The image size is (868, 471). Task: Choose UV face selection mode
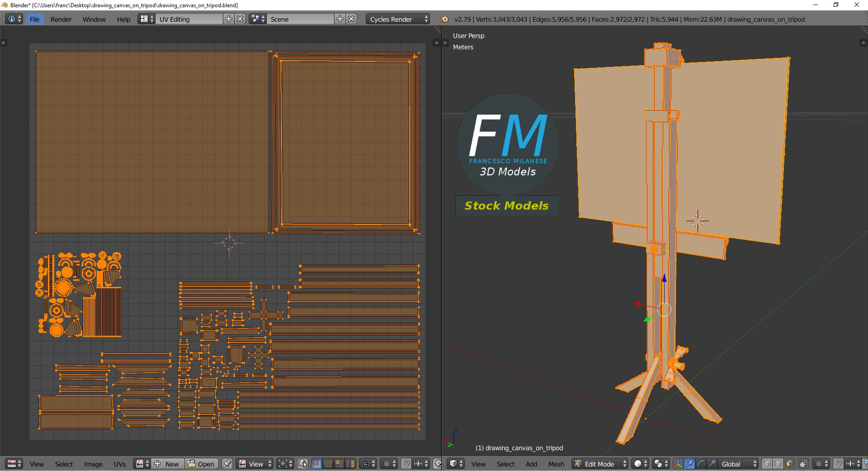[x=339, y=464]
